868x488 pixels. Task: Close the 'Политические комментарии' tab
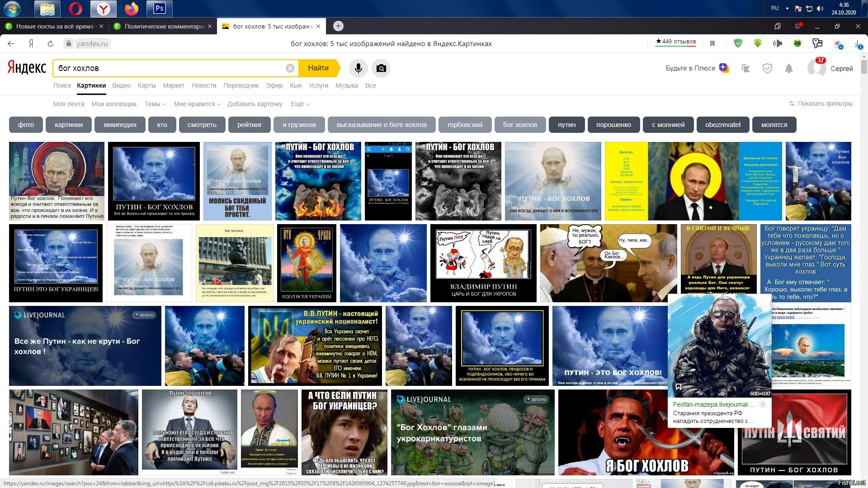[209, 26]
